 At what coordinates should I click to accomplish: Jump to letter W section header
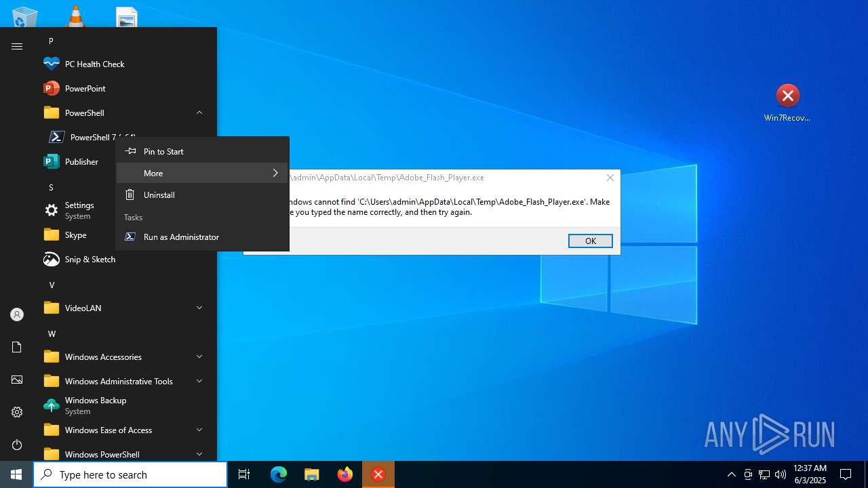(52, 333)
